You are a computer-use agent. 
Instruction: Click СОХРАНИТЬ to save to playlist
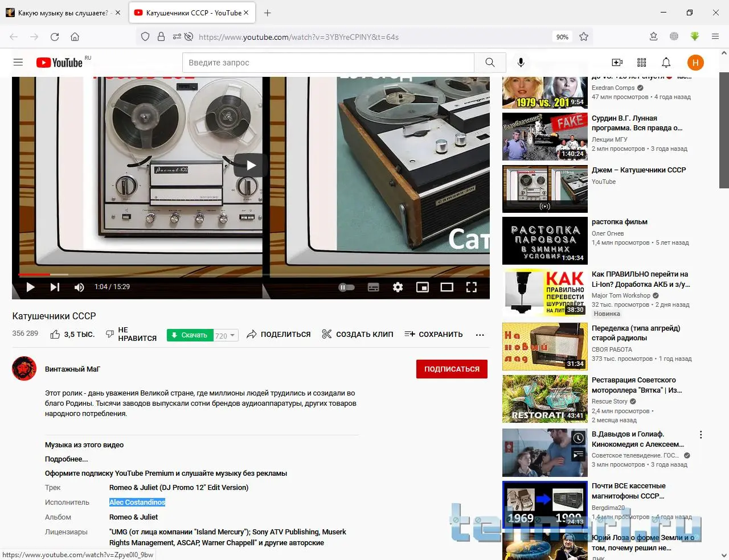pos(433,335)
